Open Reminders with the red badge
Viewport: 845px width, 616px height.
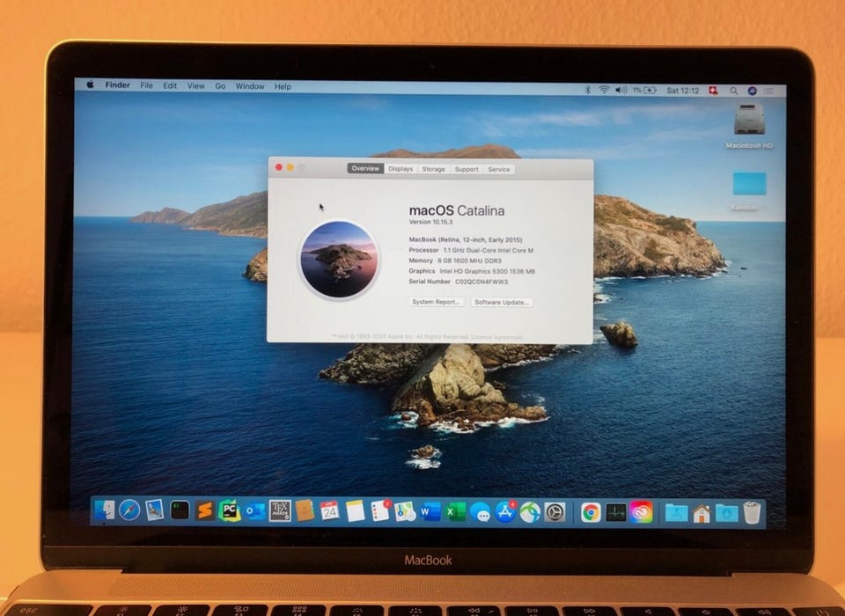pyautogui.click(x=380, y=511)
